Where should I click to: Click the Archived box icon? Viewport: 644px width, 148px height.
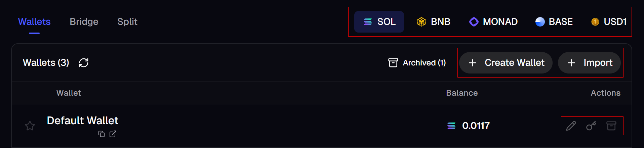point(393,63)
